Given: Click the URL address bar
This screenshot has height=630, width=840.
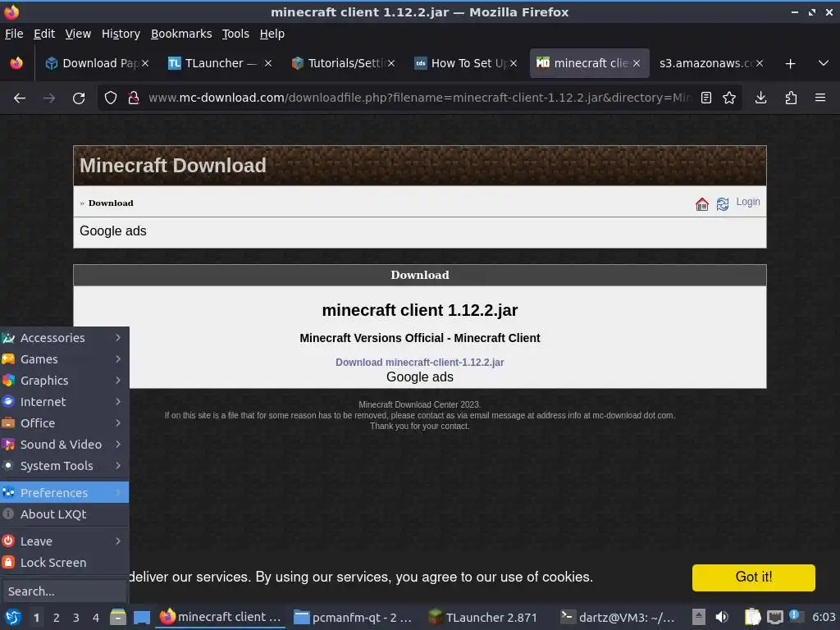Looking at the screenshot, I should tap(419, 98).
